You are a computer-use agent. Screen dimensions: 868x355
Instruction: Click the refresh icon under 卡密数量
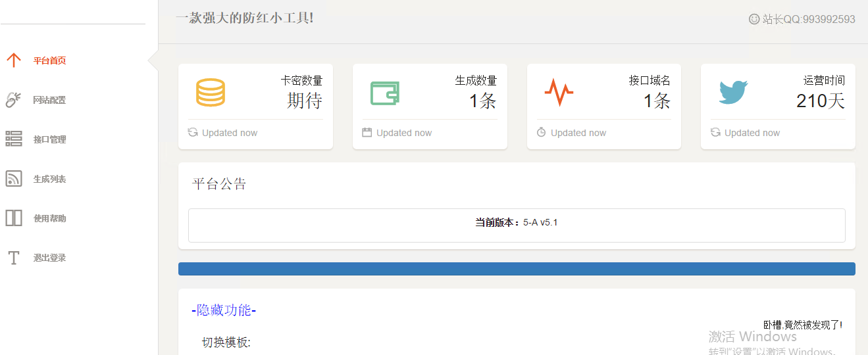coord(193,133)
